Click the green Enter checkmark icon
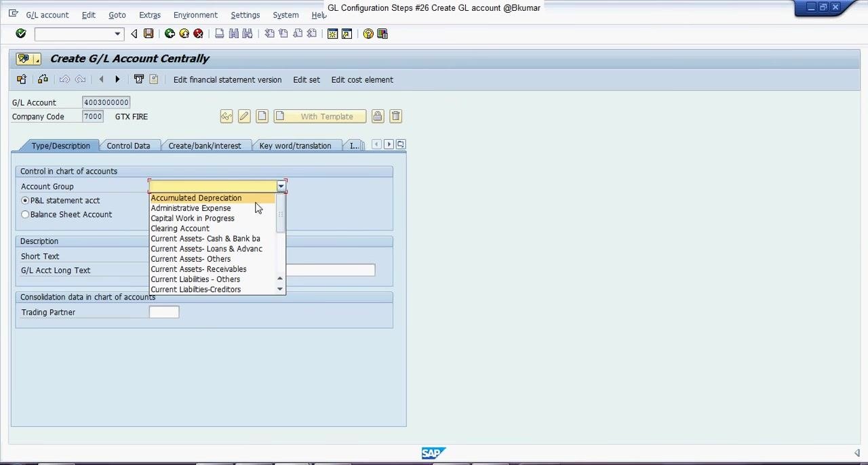868x465 pixels. pos(21,34)
